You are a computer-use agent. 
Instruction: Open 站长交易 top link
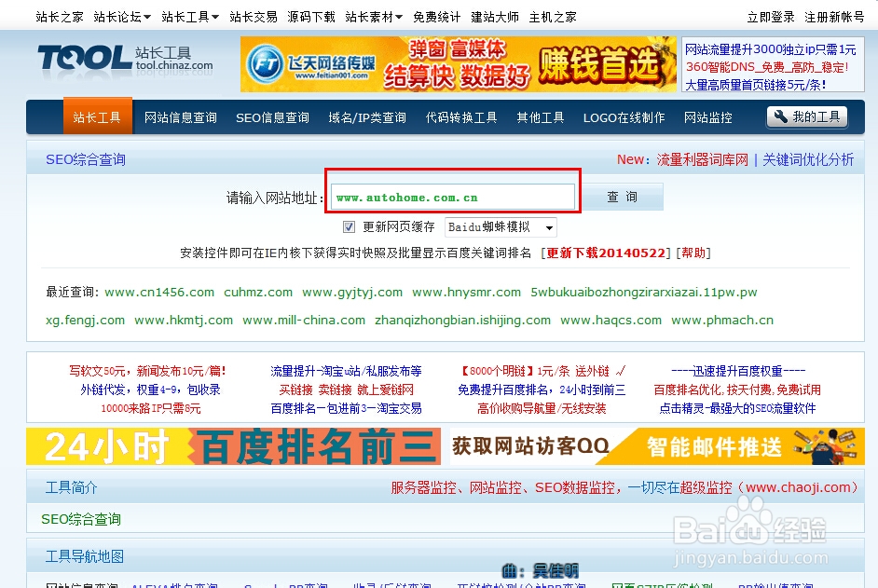254,18
